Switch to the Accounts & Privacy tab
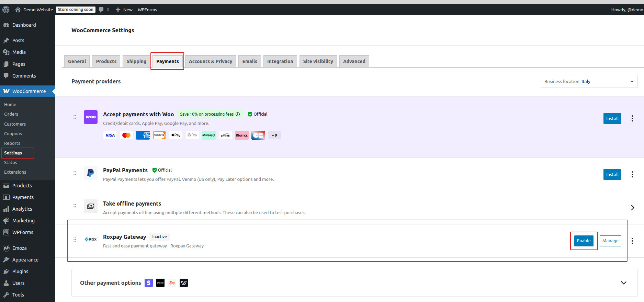 [x=211, y=61]
